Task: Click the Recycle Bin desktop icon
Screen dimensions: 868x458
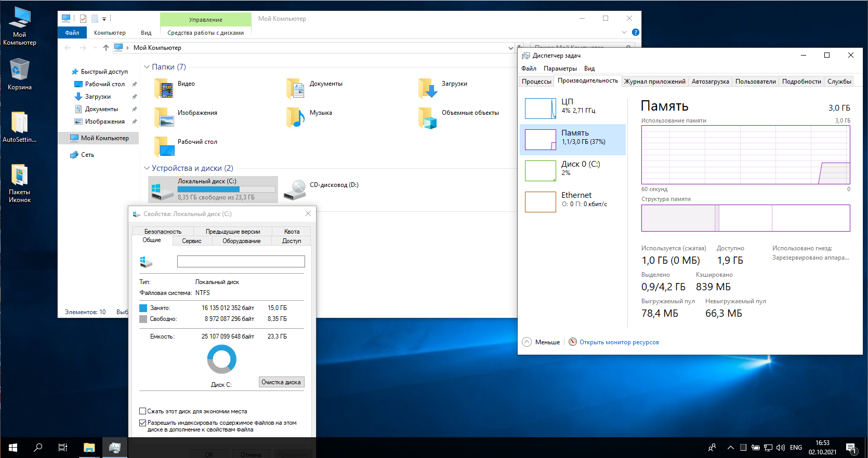Action: coord(19,70)
